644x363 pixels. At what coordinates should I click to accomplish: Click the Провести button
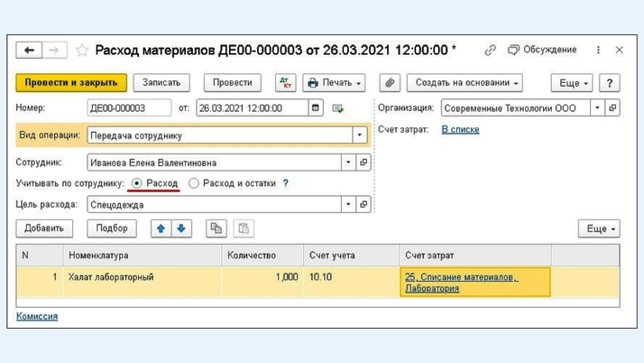click(233, 83)
